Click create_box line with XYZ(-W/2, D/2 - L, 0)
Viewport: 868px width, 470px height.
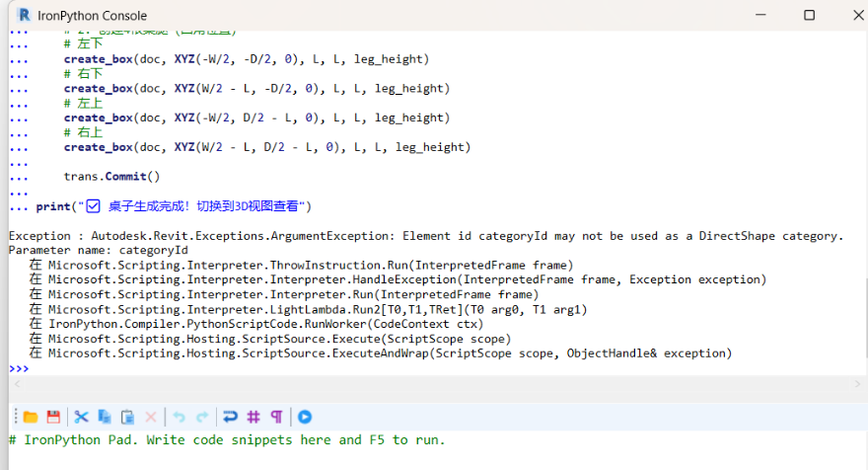pos(256,117)
